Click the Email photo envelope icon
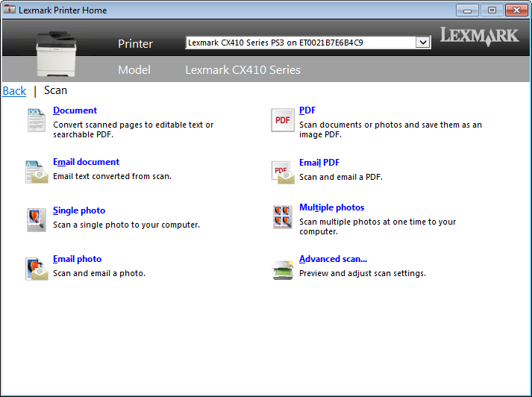Screen dimensions: 532x397 click(x=37, y=269)
